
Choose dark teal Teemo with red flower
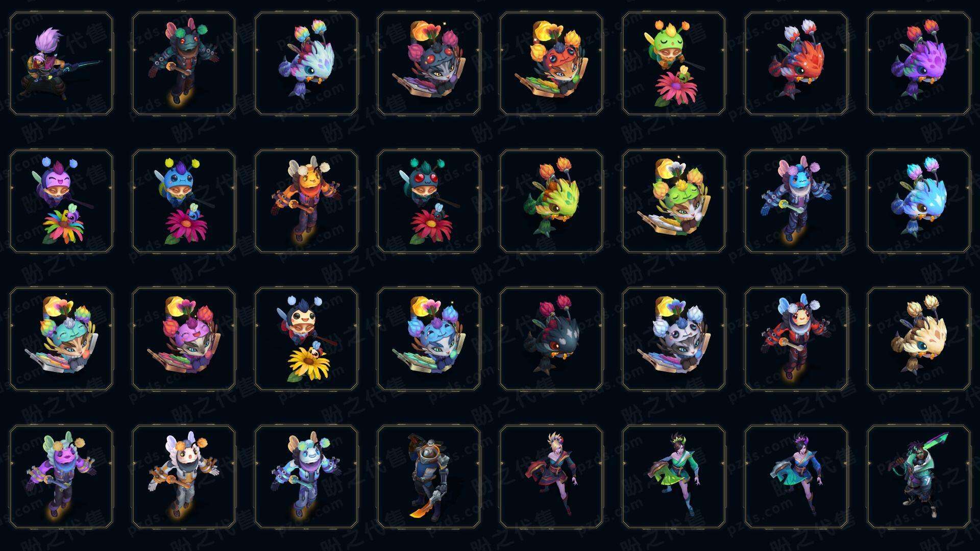click(429, 201)
